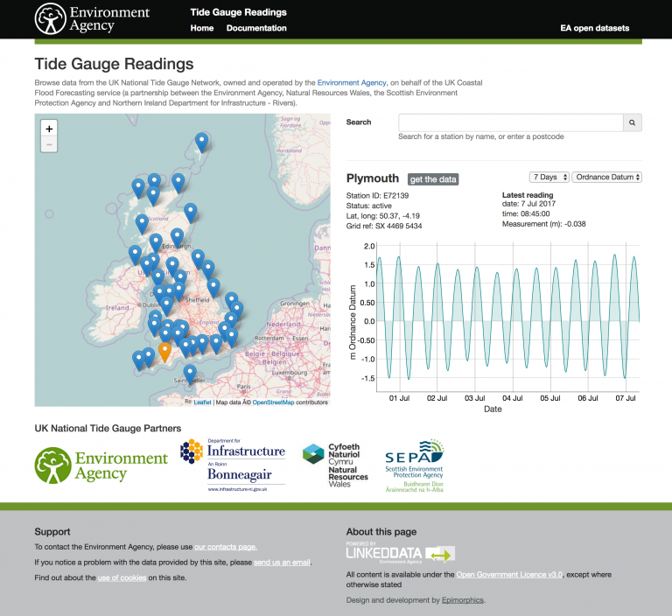The width and height of the screenshot is (672, 616).
Task: Click the Environment Agency header logo
Action: pos(92,19)
